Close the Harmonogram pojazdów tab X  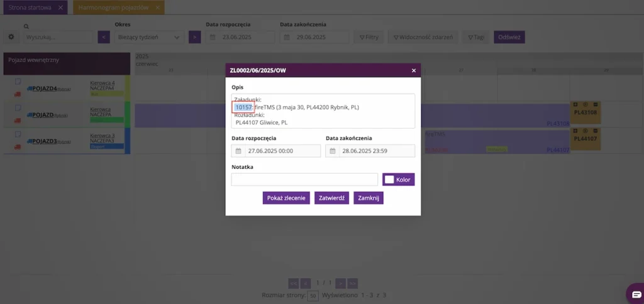(x=157, y=8)
